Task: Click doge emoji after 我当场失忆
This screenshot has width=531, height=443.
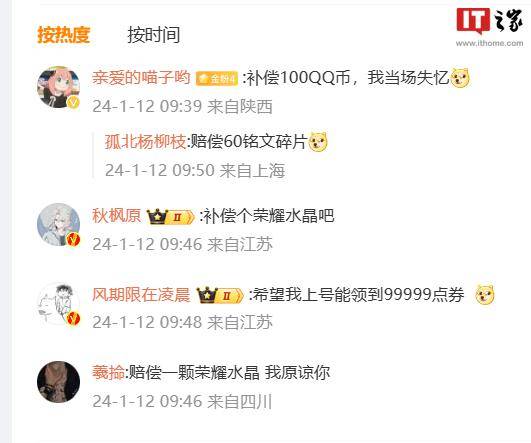Action: [460, 78]
